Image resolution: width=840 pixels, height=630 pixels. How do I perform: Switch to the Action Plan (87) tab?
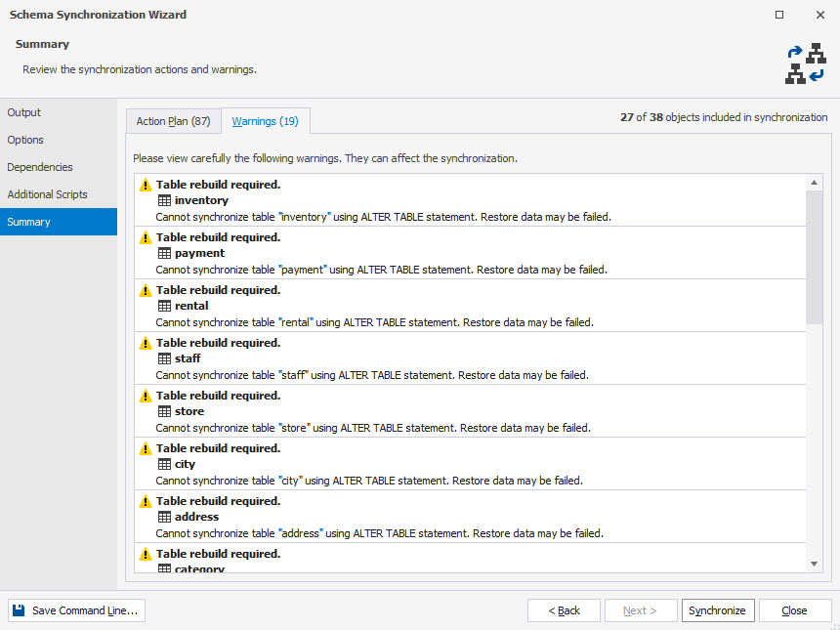coord(173,121)
